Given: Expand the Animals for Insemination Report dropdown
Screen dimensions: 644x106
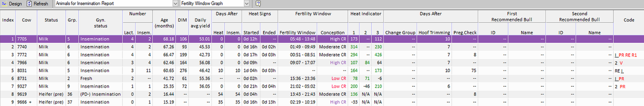Looking at the screenshot, I should tap(175, 4).
